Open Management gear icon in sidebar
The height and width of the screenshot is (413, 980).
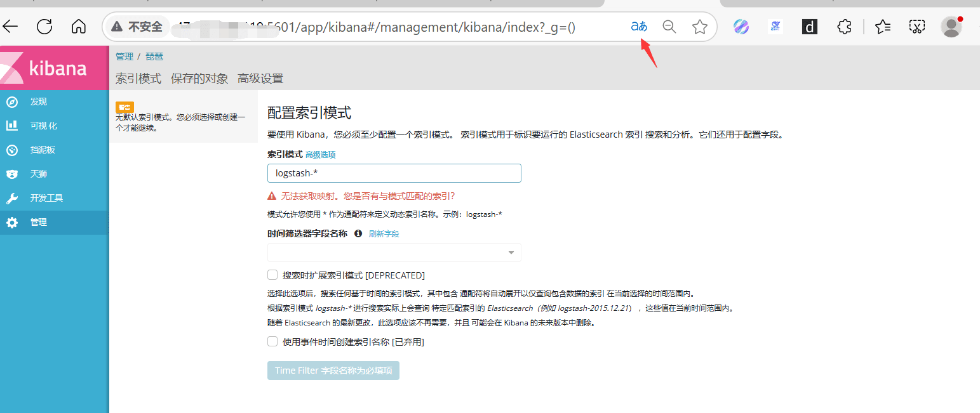(12, 223)
